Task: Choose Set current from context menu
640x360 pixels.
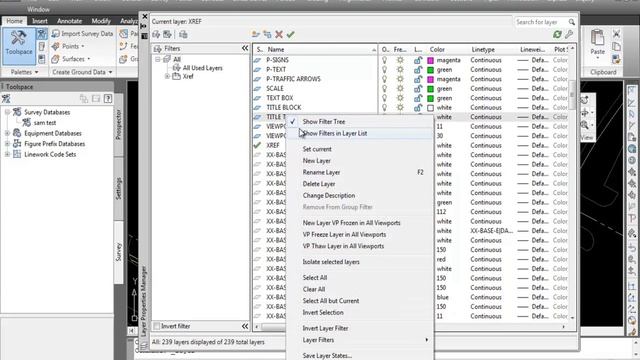Action: click(360, 149)
